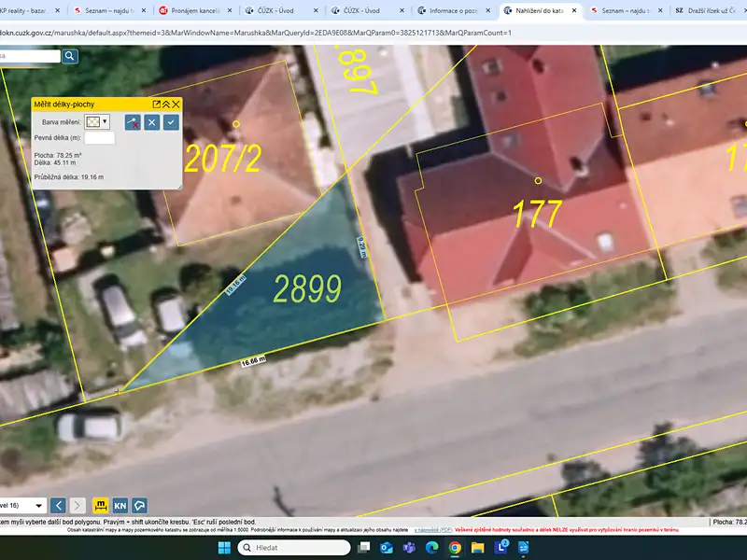747x560 pixels.
Task: Switch to Informace o pozemku tab
Action: tap(454, 10)
